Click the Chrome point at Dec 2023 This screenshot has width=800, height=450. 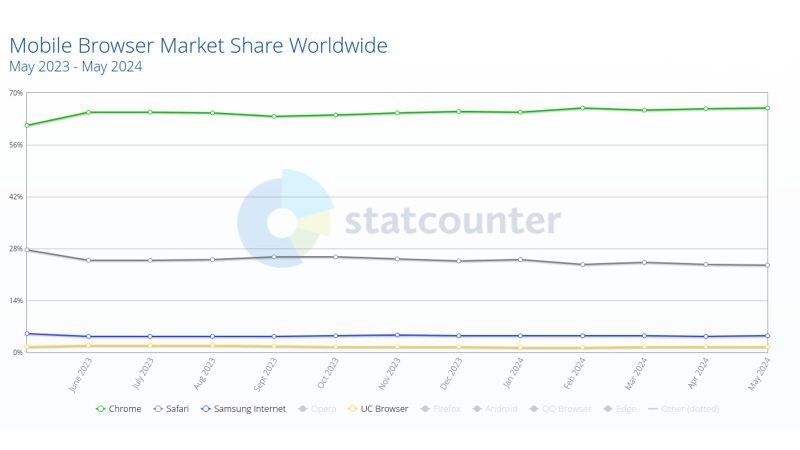[x=459, y=111]
